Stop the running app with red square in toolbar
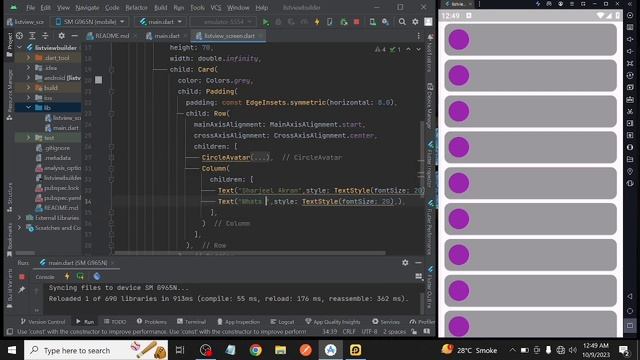Image resolution: width=640 pixels, height=360 pixels. pyautogui.click(x=357, y=22)
